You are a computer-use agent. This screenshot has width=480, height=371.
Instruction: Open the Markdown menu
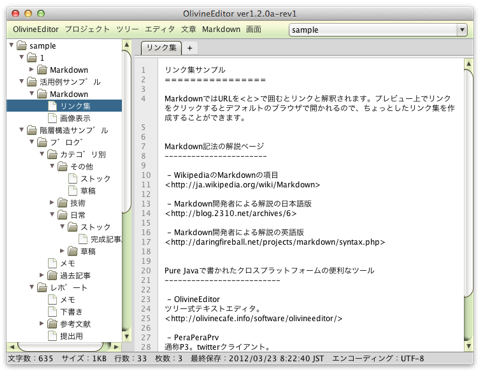click(x=221, y=29)
